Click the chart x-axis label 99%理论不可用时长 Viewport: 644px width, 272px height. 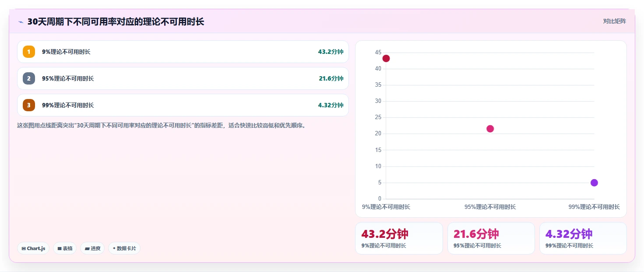click(594, 207)
